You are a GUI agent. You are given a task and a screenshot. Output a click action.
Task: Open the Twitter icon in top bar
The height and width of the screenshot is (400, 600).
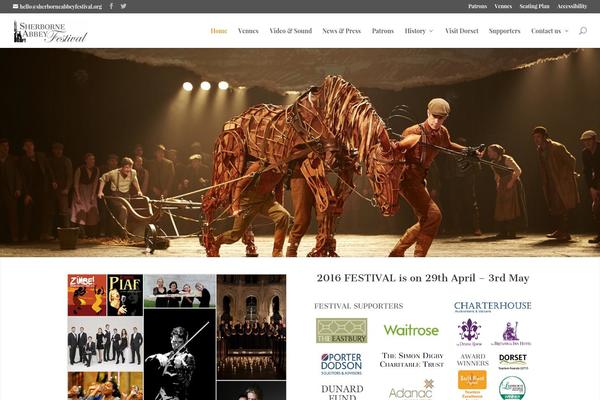tap(123, 6)
